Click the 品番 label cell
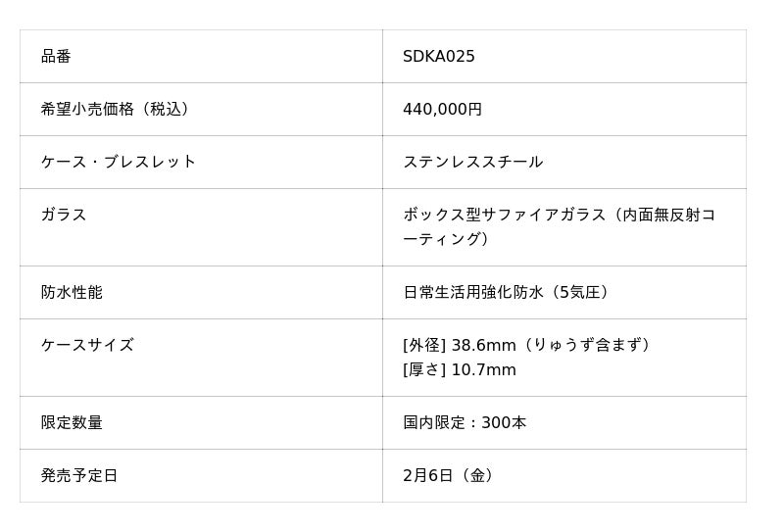The height and width of the screenshot is (532, 784). point(56,57)
